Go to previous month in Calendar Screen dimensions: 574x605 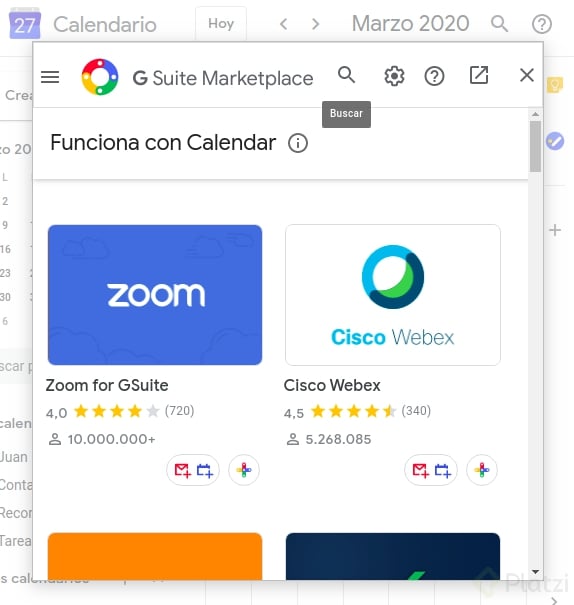coord(284,24)
